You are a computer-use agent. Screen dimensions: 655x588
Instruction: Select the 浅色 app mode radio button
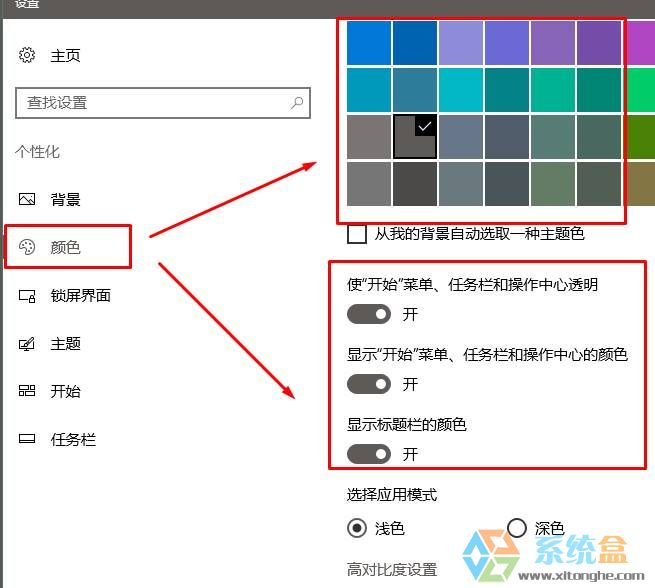click(357, 528)
